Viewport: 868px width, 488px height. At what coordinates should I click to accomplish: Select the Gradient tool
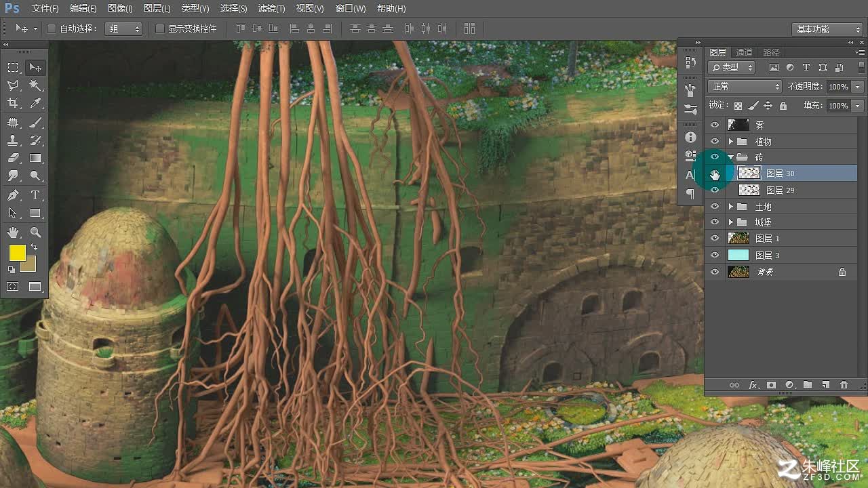coord(35,158)
